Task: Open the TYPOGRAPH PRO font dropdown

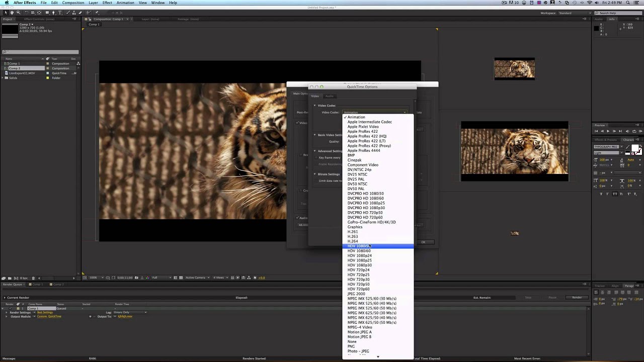Action: (608, 147)
